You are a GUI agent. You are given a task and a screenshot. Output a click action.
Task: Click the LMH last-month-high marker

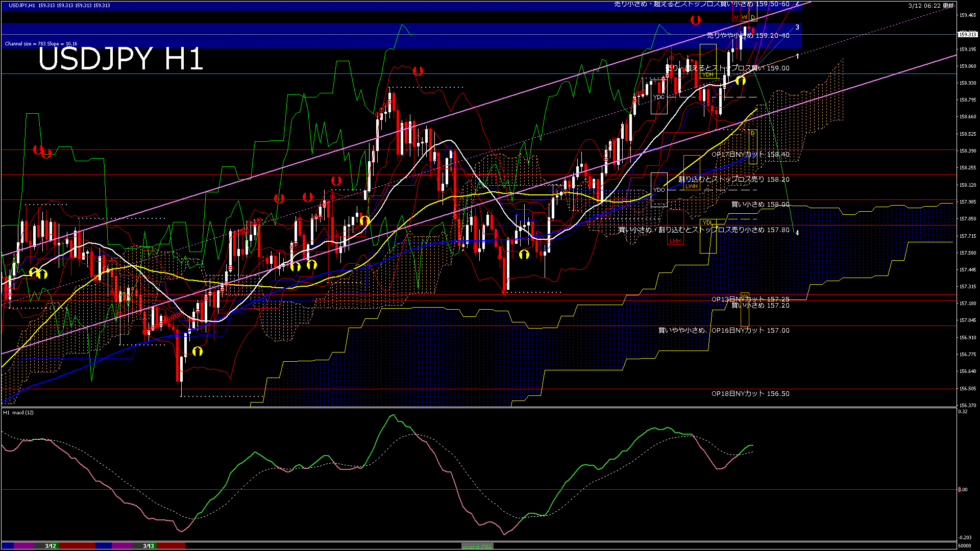tap(675, 241)
